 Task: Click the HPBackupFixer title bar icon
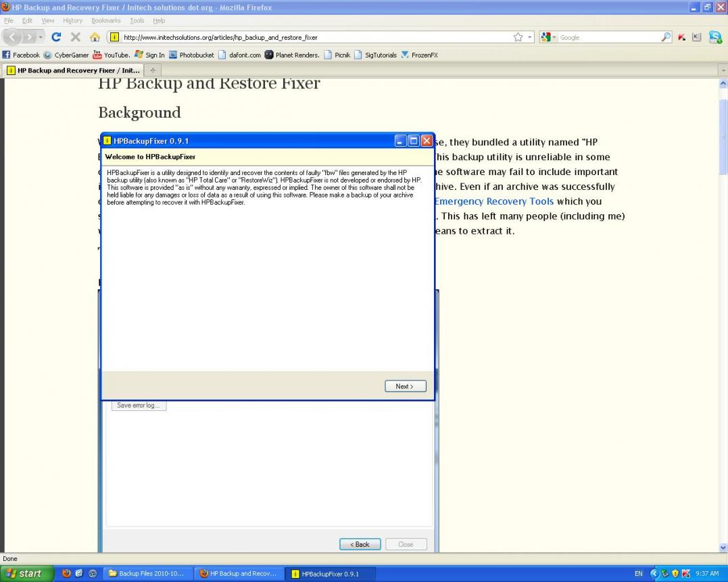coord(107,141)
